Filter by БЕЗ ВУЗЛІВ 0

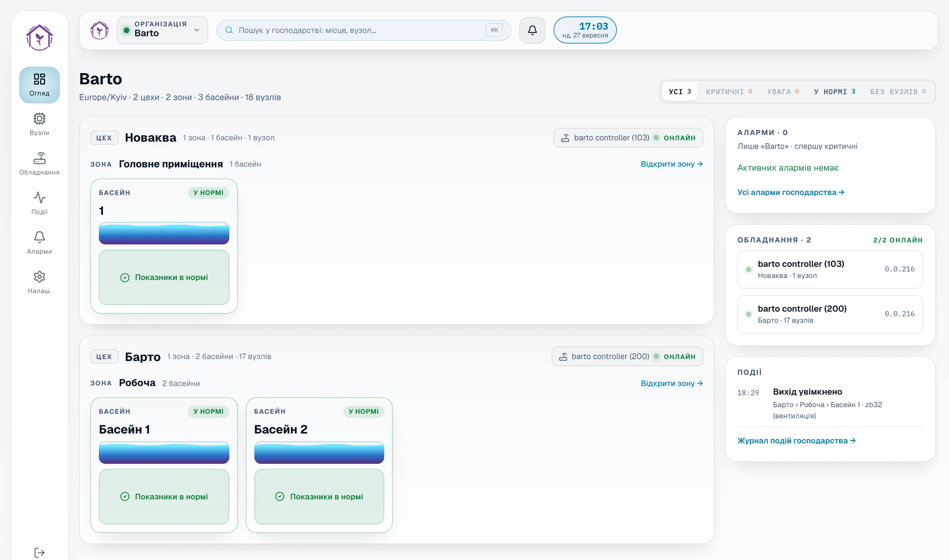point(898,92)
